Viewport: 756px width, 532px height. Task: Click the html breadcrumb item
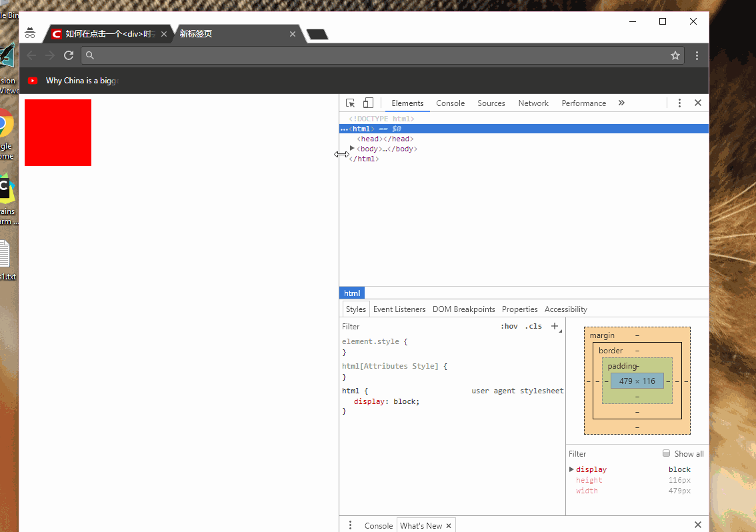[352, 293]
